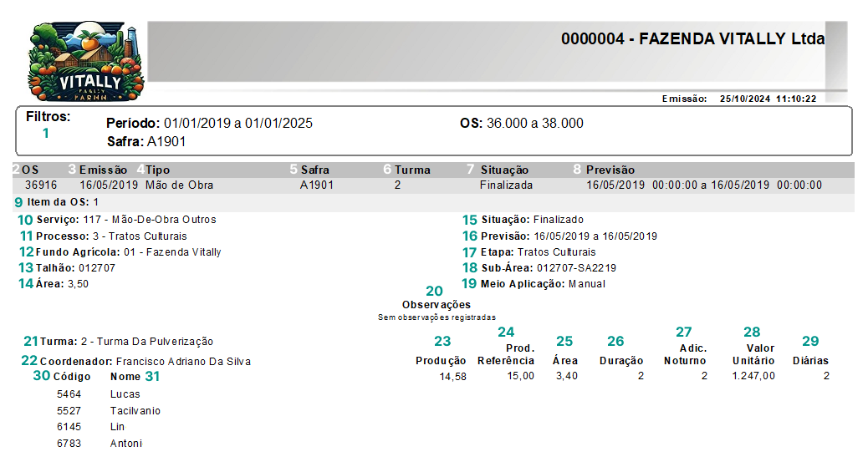Select the Código column header
Viewport: 868px width, 462px height.
[x=72, y=377]
